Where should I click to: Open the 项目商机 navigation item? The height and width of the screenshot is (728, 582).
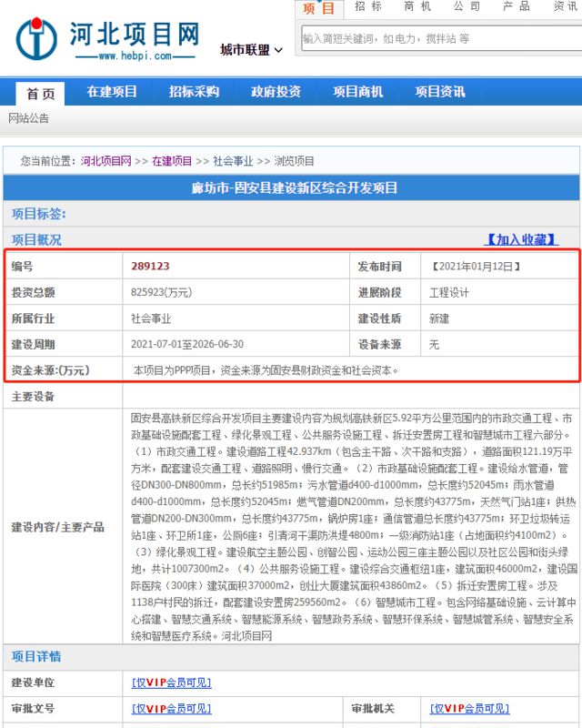click(357, 92)
